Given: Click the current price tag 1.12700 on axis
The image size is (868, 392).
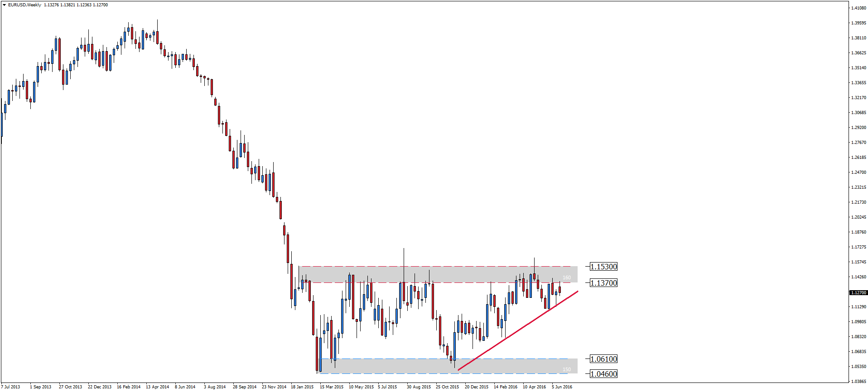Looking at the screenshot, I should (858, 293).
